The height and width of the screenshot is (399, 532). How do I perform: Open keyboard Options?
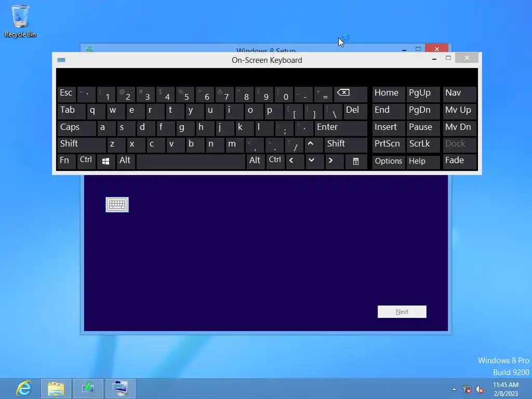tap(389, 162)
